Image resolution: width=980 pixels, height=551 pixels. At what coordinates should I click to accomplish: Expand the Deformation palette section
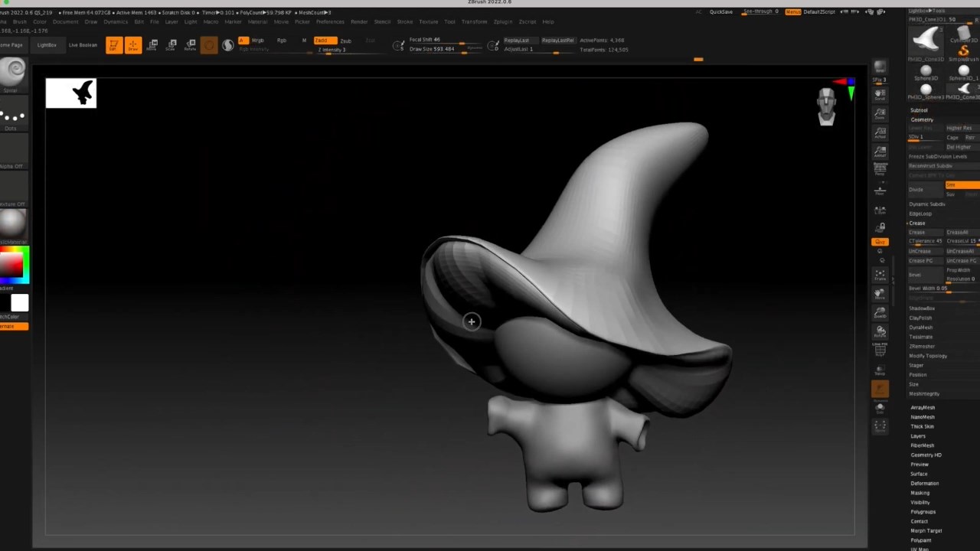(x=924, y=484)
